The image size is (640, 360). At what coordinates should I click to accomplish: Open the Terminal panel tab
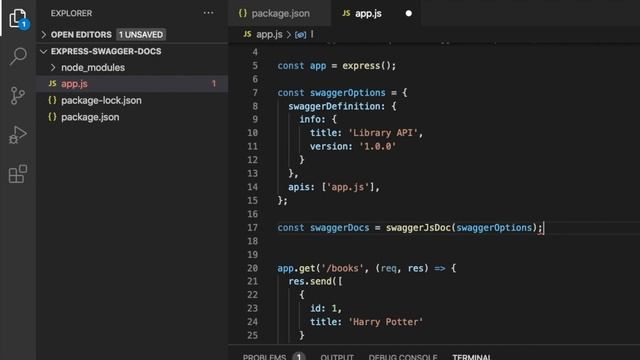tap(472, 357)
